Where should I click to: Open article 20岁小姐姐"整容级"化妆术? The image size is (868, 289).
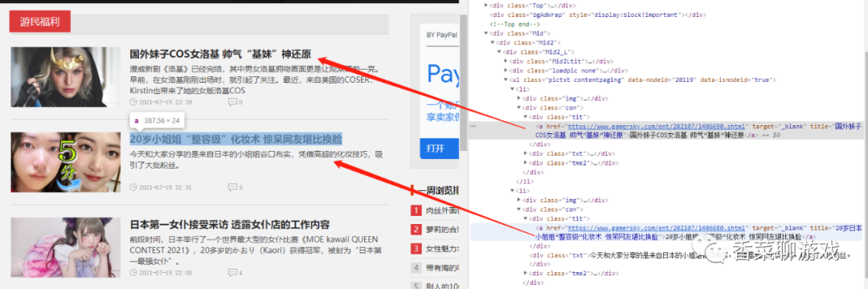(x=235, y=139)
